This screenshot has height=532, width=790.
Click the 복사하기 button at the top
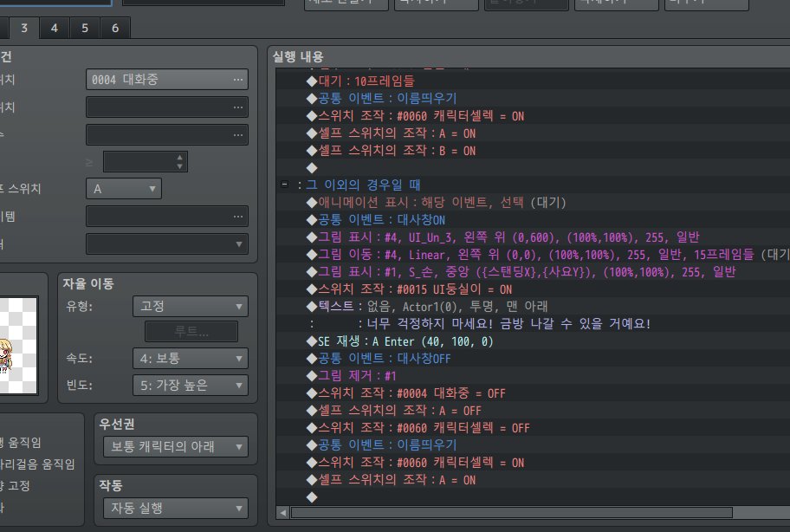pos(436,3)
